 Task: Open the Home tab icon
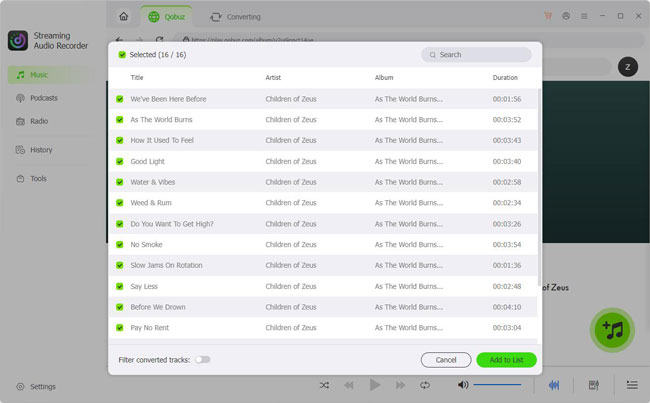[x=124, y=17]
